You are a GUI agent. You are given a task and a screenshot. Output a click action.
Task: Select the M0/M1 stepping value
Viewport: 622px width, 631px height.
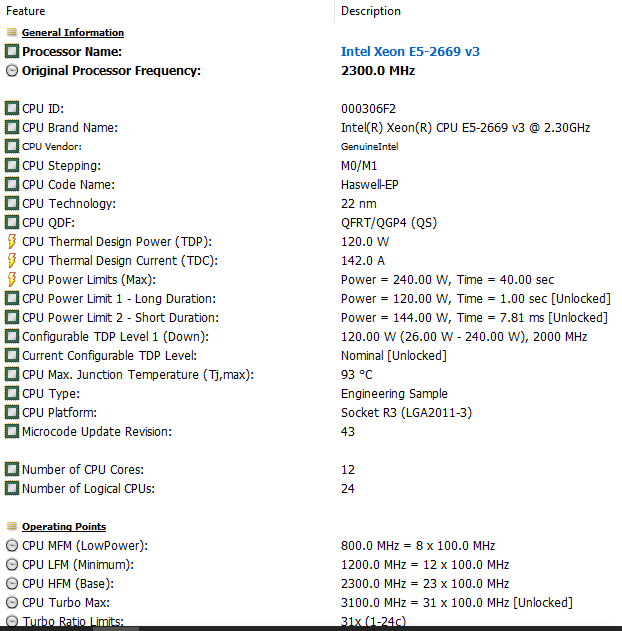pos(359,166)
